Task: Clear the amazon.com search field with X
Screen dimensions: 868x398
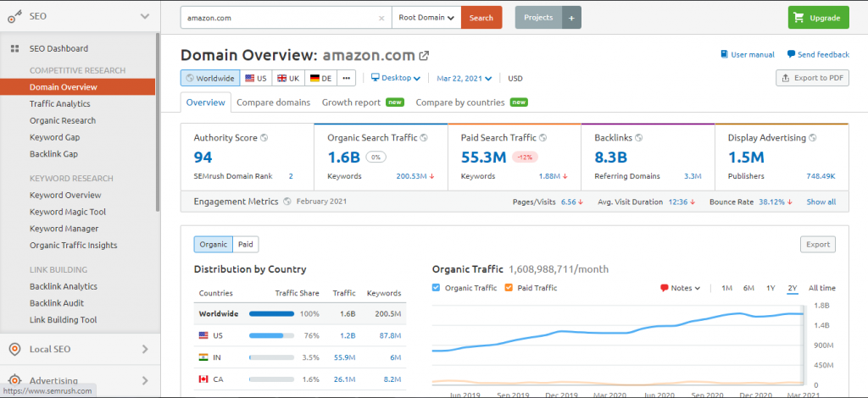Action: pyautogui.click(x=381, y=18)
